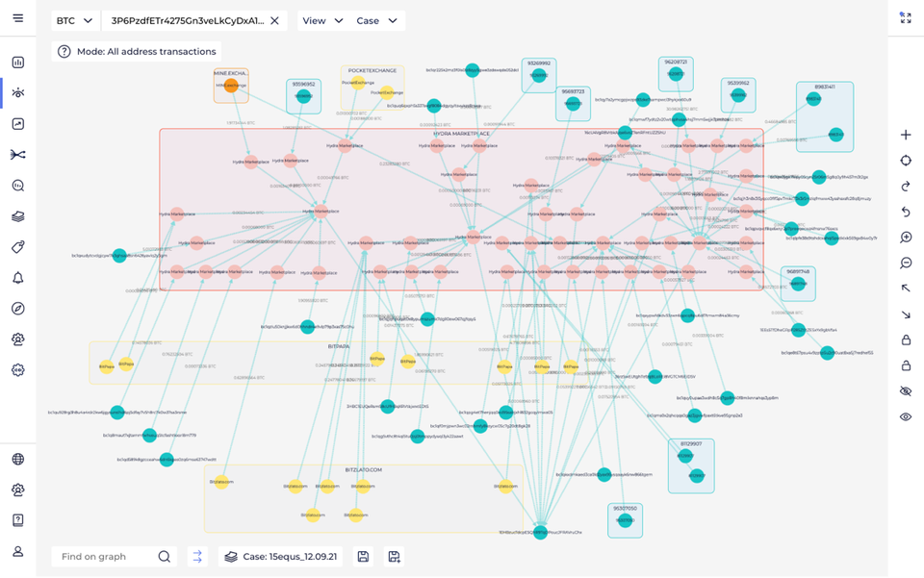Toggle the transaction direction arrows button
This screenshot has width=924, height=578.
point(197,556)
